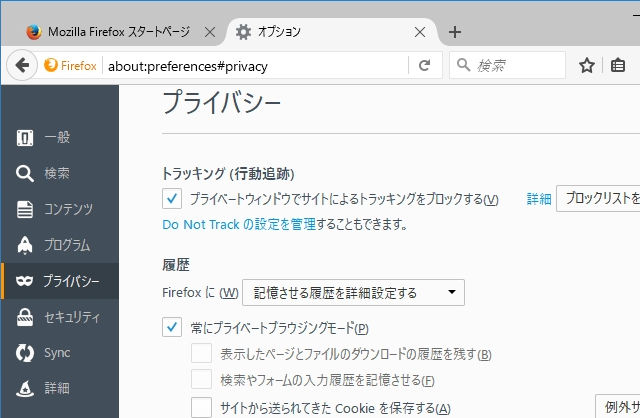Click the gear icon on オプション tab

tap(244, 32)
